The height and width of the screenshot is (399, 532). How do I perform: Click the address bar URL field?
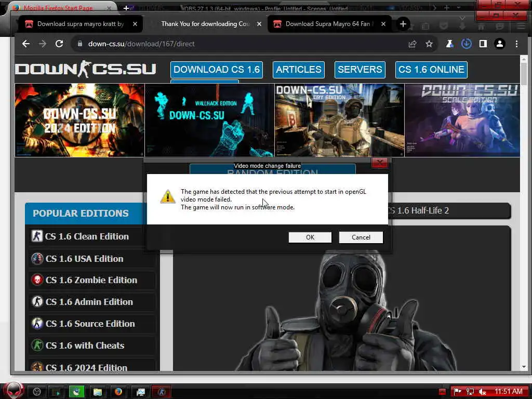(x=237, y=44)
